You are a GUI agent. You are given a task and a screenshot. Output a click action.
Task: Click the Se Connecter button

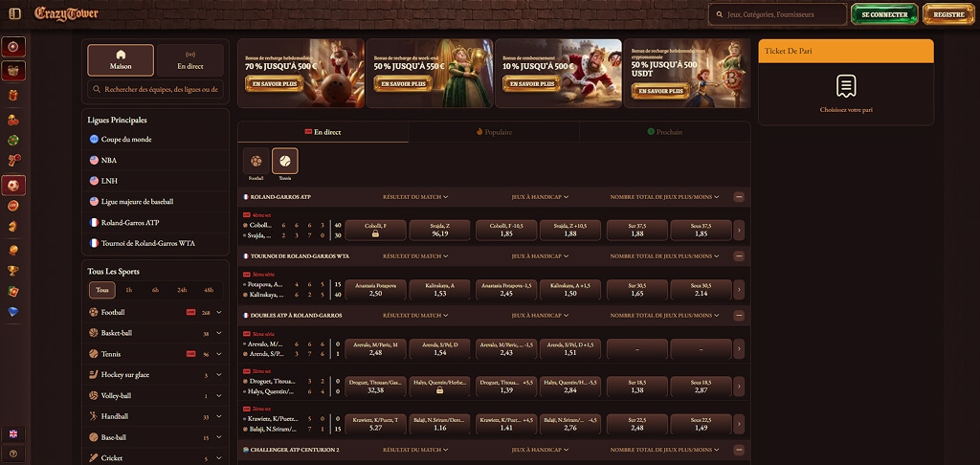[x=883, y=14]
